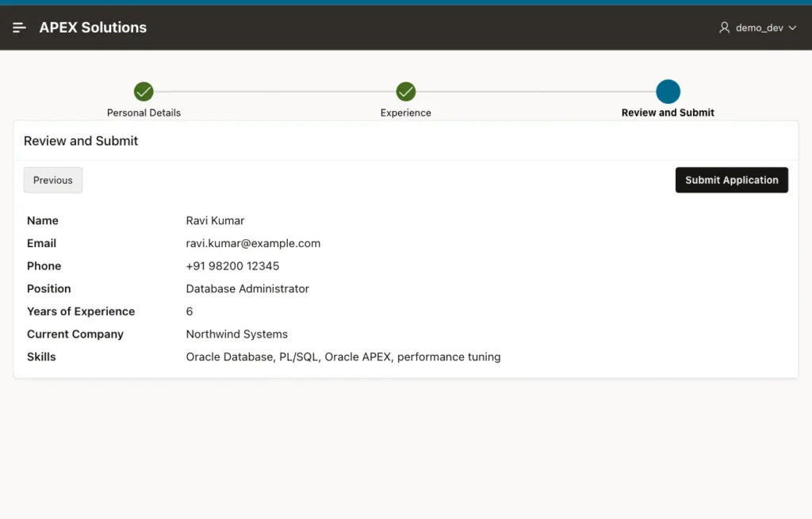Select the email ravi.kumar@example.com
This screenshot has height=519, width=812.
click(253, 243)
